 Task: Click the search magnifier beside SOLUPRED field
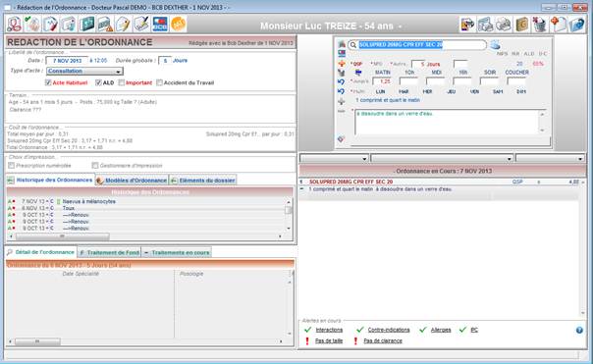[x=352, y=45]
